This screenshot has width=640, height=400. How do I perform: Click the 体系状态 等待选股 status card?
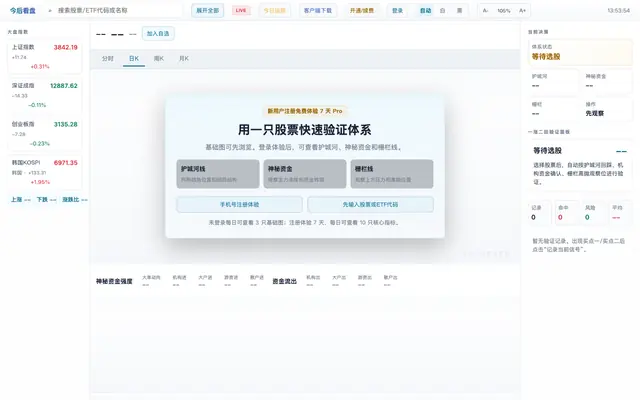click(580, 53)
